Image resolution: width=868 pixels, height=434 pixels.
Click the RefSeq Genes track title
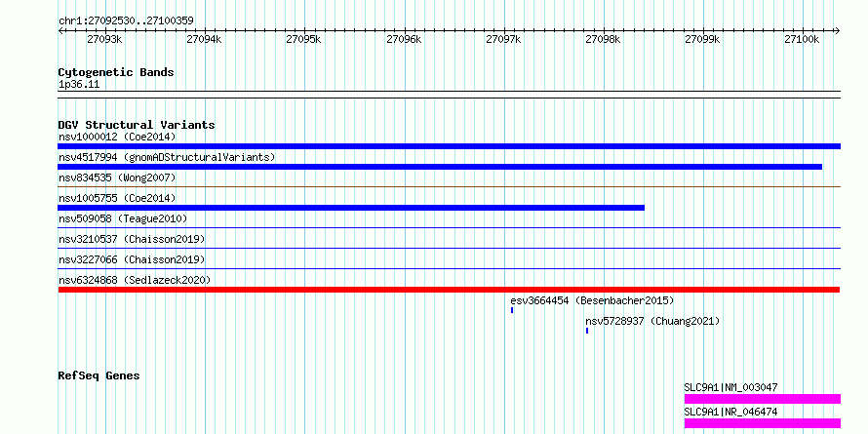(99, 375)
